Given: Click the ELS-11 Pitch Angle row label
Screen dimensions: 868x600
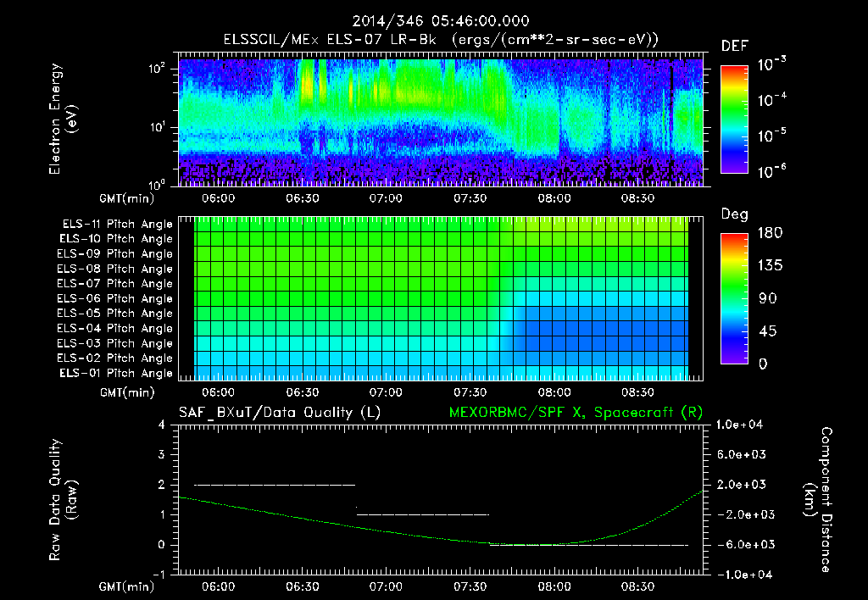Looking at the screenshot, I should pos(117,225).
